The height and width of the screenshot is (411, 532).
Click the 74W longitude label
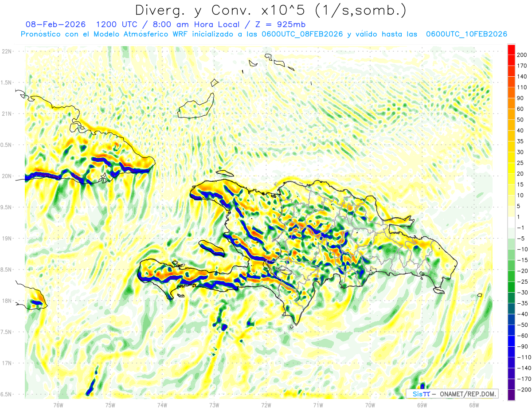point(162,405)
